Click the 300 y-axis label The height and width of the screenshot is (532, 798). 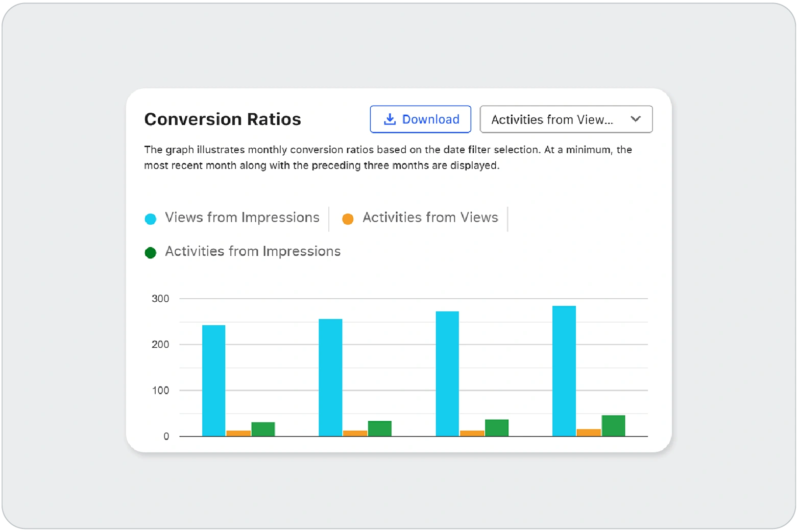(160, 299)
